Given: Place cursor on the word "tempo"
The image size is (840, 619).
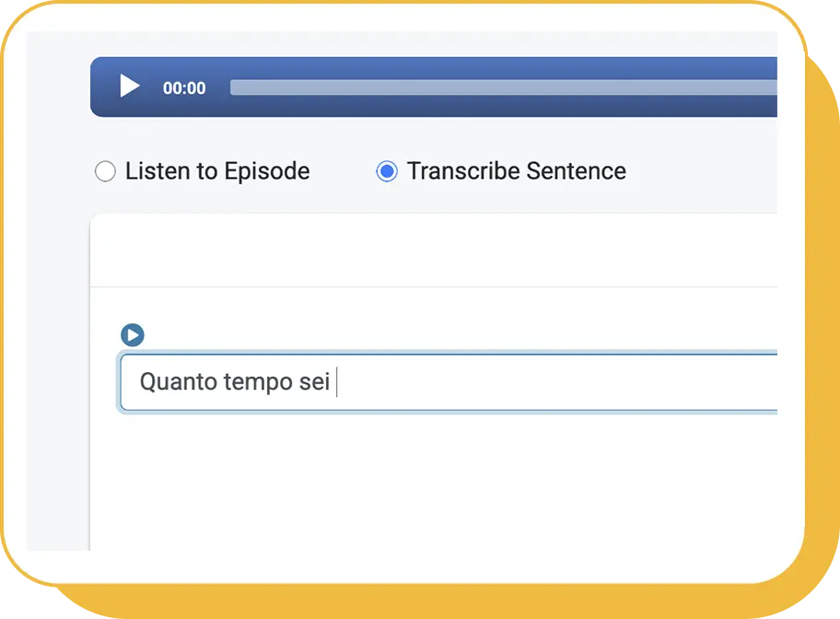Looking at the screenshot, I should pyautogui.click(x=258, y=382).
